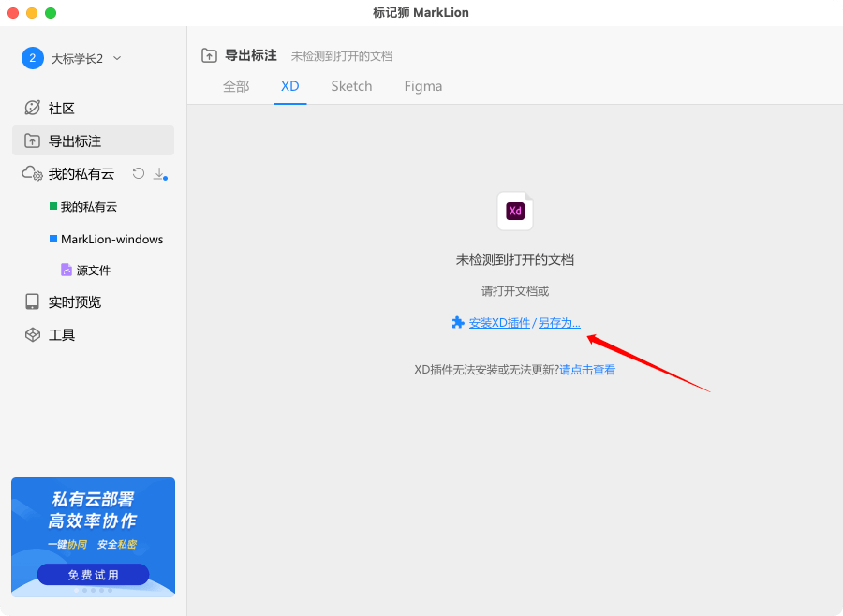The height and width of the screenshot is (616, 843).
Task: Expand the MarkLion-windows tree item
Action: (x=111, y=238)
